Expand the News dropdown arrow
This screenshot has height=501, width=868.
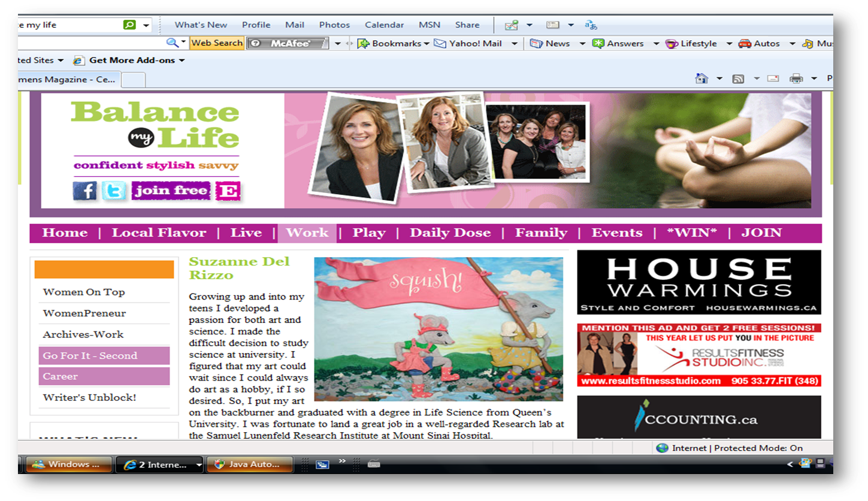582,43
